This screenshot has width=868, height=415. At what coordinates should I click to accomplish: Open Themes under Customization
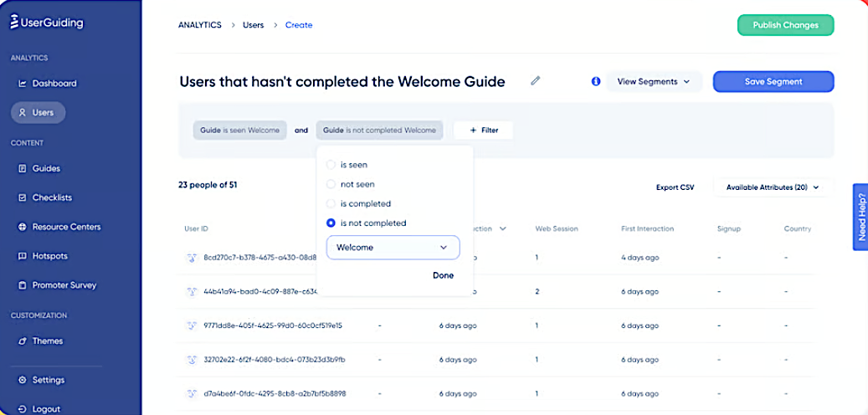41,341
